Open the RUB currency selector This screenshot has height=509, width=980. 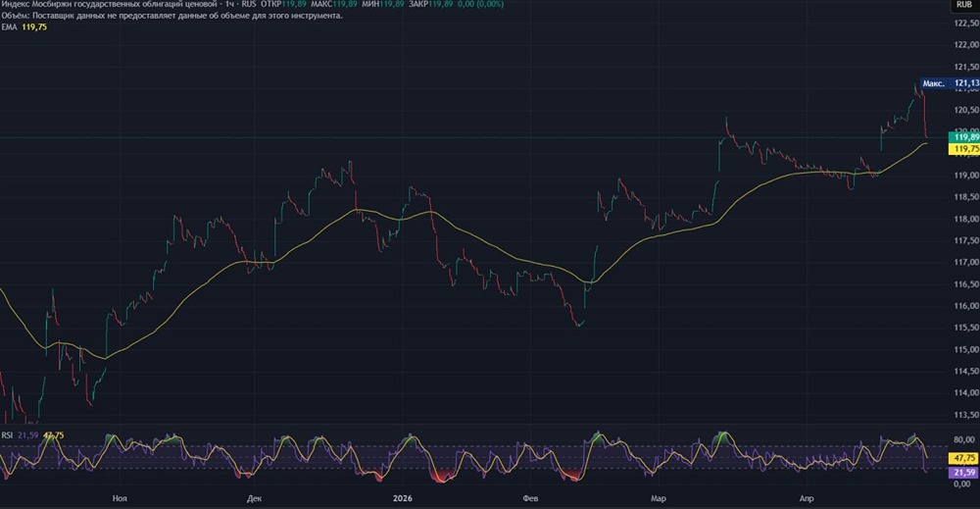[x=962, y=5]
